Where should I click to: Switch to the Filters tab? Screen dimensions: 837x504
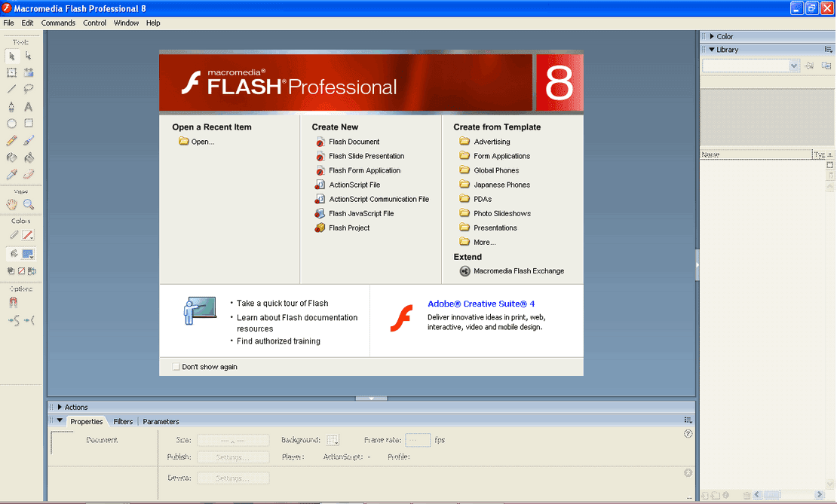pyautogui.click(x=123, y=421)
